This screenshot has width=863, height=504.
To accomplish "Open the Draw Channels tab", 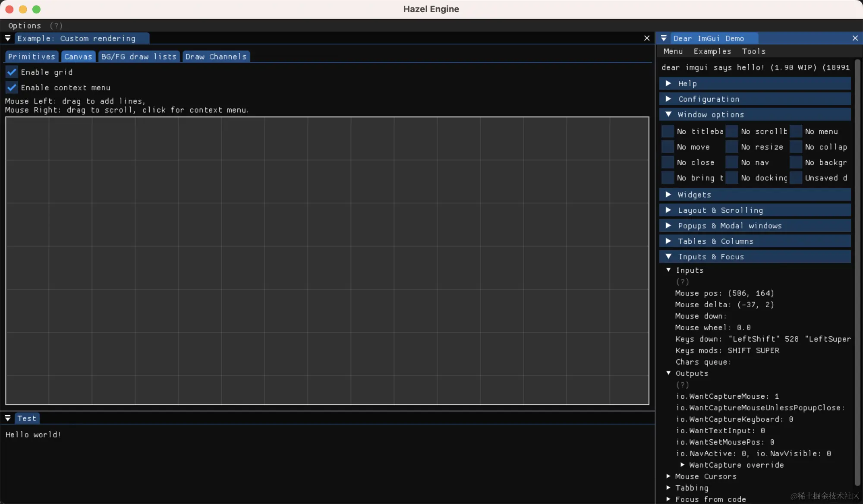I will tap(216, 57).
